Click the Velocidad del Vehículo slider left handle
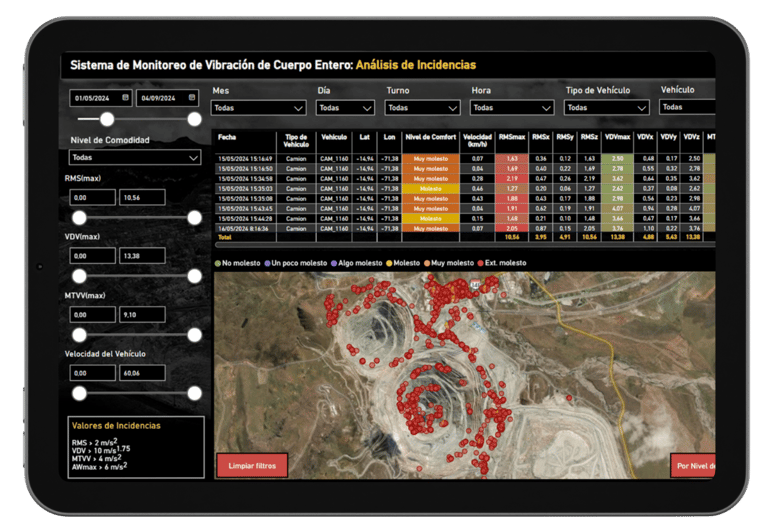 (79, 393)
